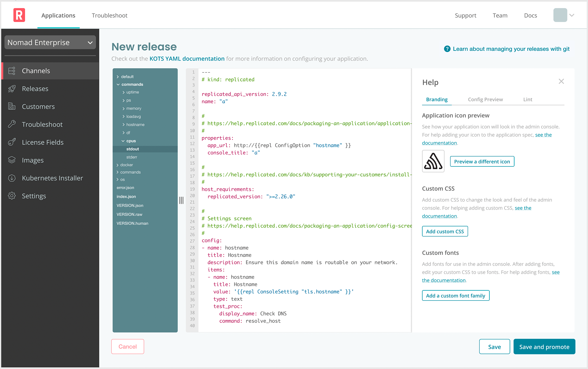Switch to the Config Preview tab

tap(485, 99)
